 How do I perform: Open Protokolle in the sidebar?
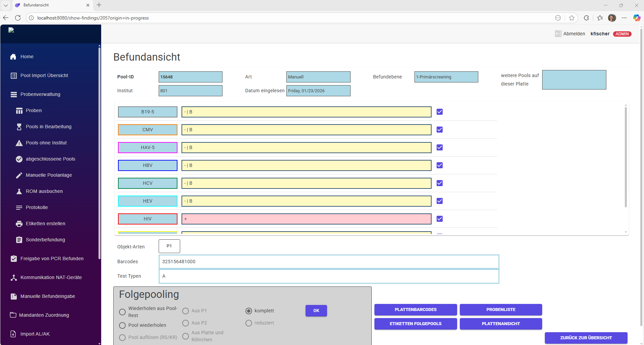coord(37,207)
